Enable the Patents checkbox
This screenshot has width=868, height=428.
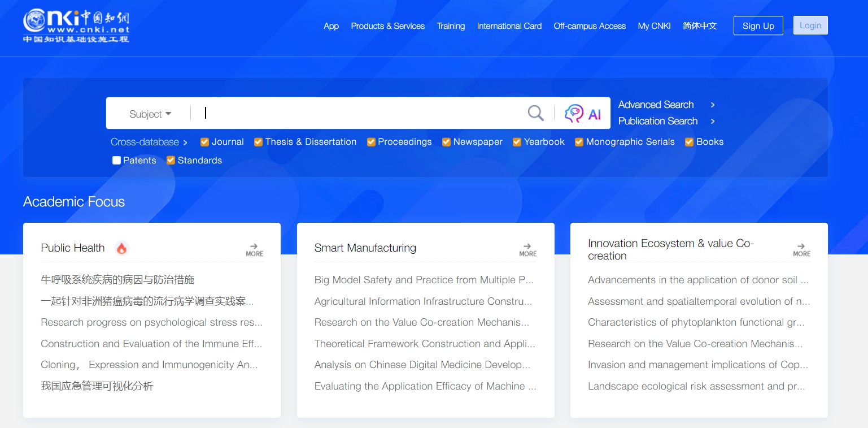click(x=116, y=161)
